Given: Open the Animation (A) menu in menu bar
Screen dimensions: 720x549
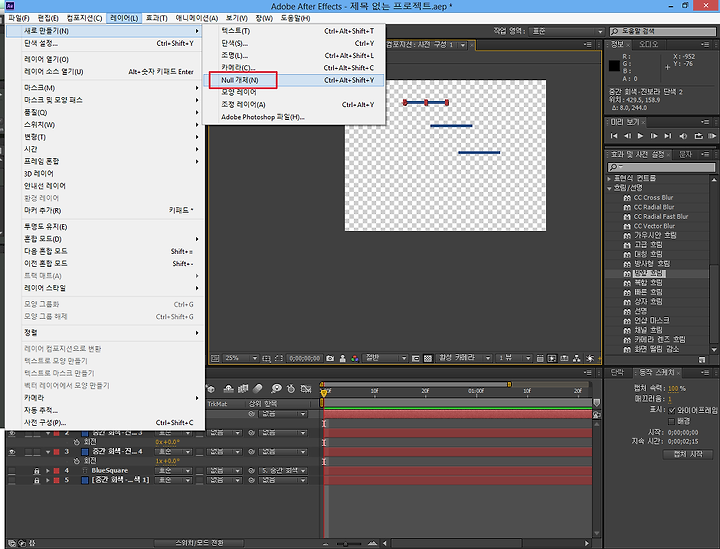Looking at the screenshot, I should 197,18.
